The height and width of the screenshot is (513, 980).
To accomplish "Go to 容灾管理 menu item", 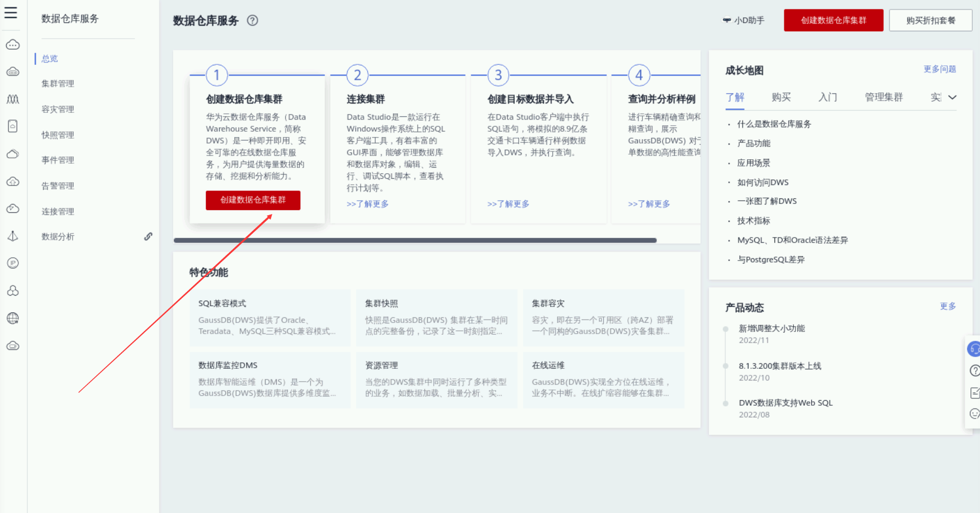I will click(58, 110).
